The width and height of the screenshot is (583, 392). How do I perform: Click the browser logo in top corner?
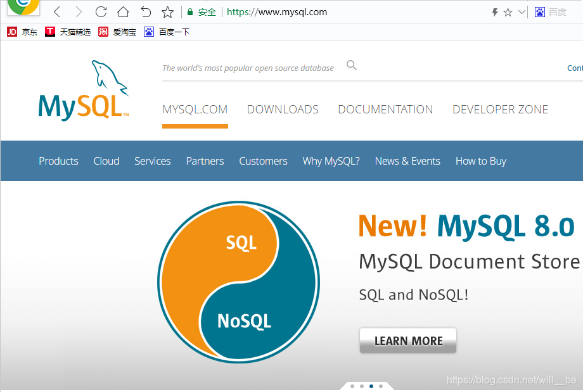point(23,7)
